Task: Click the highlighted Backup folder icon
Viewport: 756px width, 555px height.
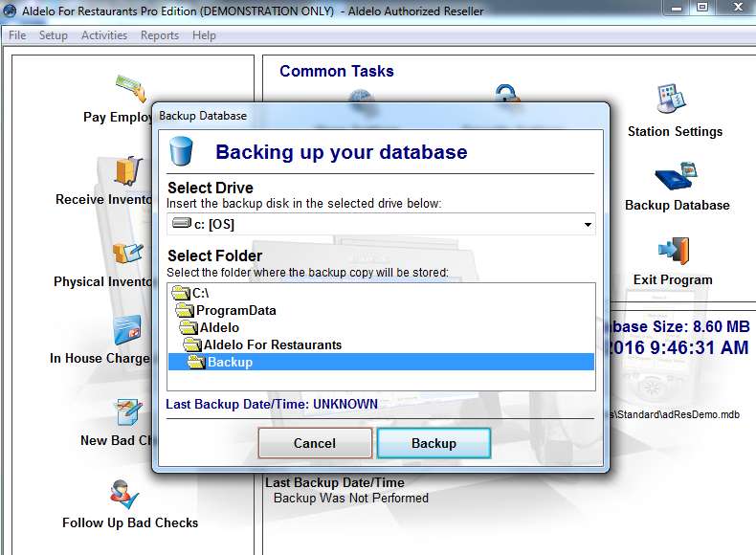Action: coord(196,362)
